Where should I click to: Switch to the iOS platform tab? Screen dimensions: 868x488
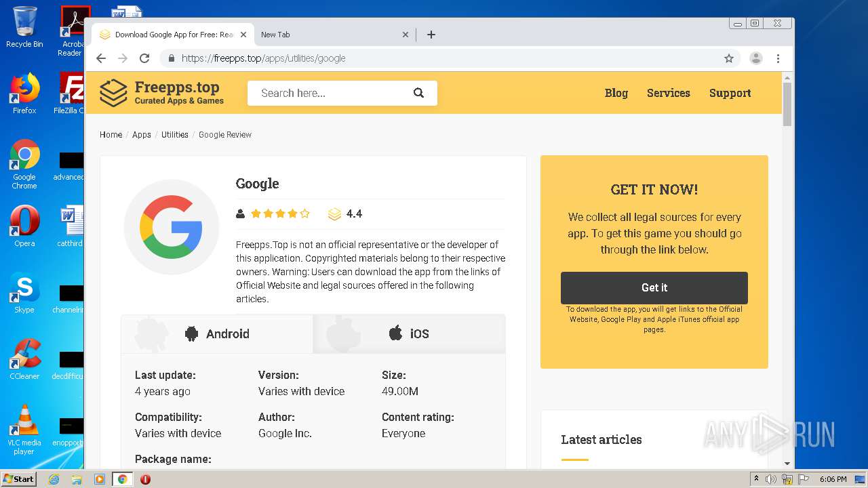(409, 333)
